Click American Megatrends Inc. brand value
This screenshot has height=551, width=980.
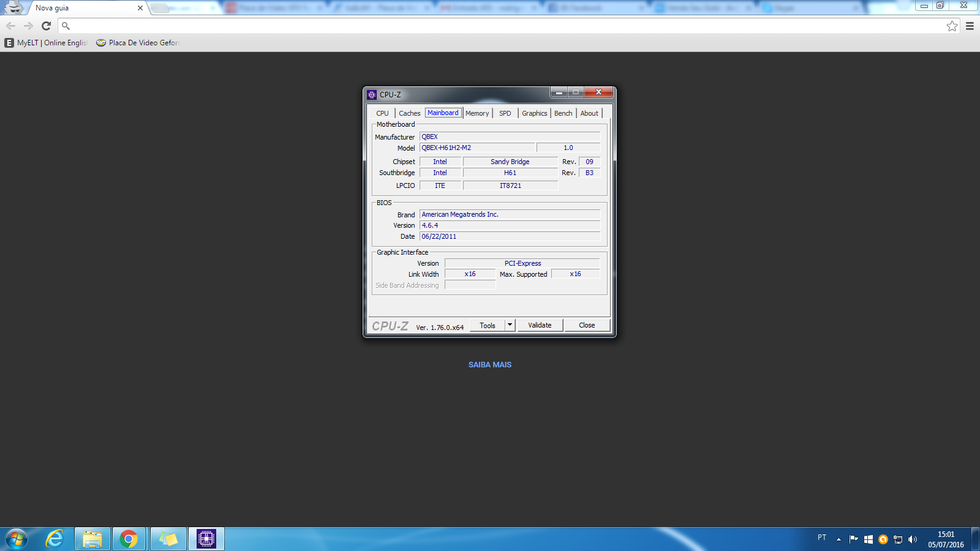click(510, 214)
